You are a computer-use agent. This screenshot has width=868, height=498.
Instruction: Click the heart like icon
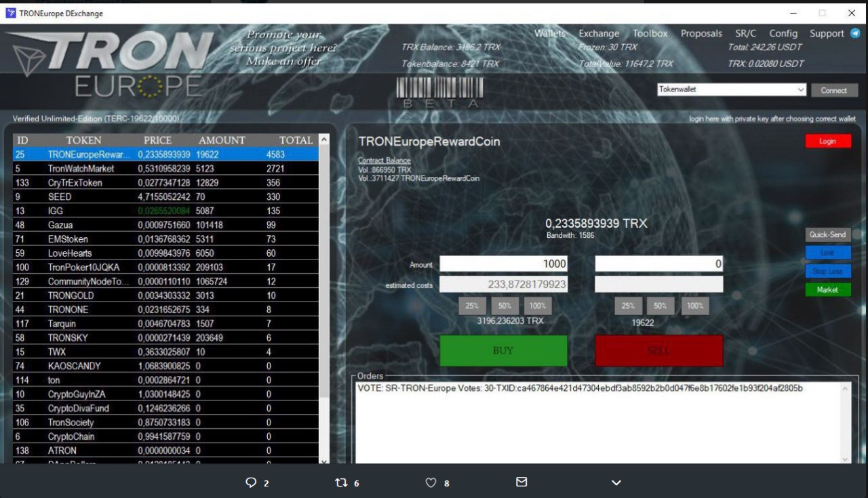click(431, 482)
